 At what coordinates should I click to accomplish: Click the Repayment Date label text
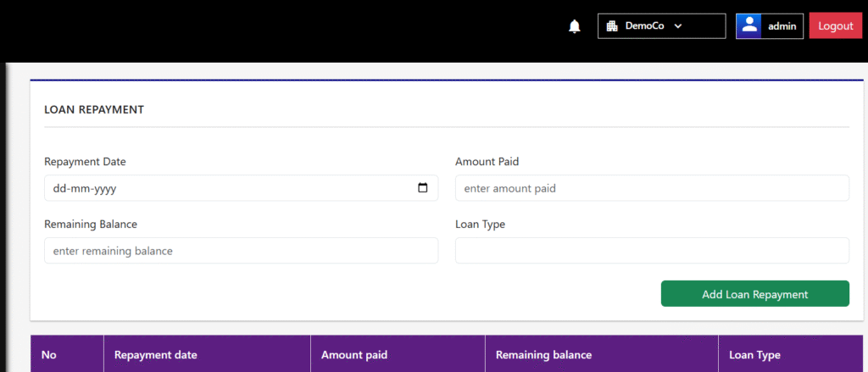(x=86, y=162)
